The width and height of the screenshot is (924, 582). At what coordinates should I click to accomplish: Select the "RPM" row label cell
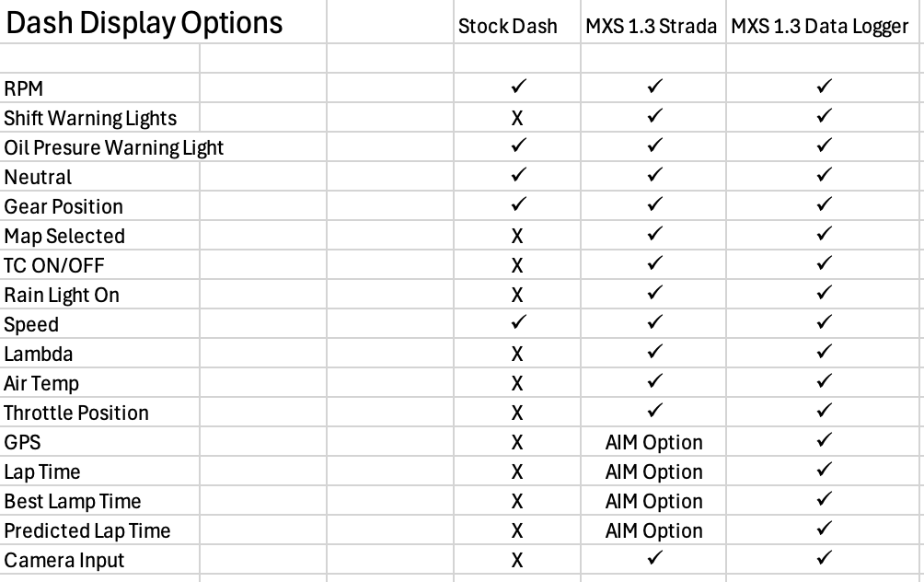[x=24, y=88]
